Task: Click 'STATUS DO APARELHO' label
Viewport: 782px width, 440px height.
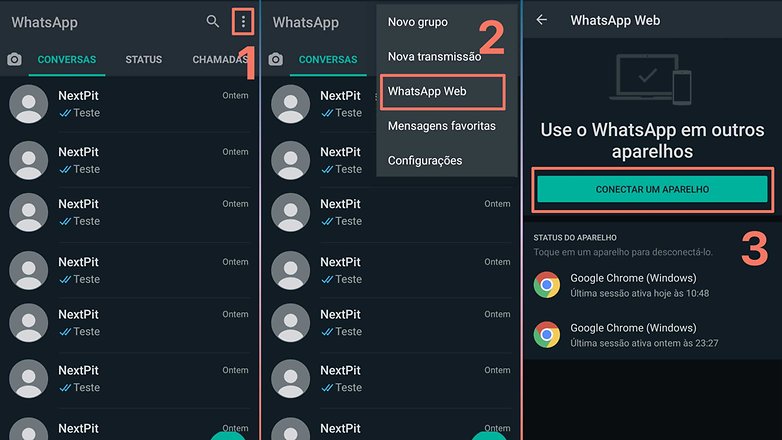Action: click(575, 237)
